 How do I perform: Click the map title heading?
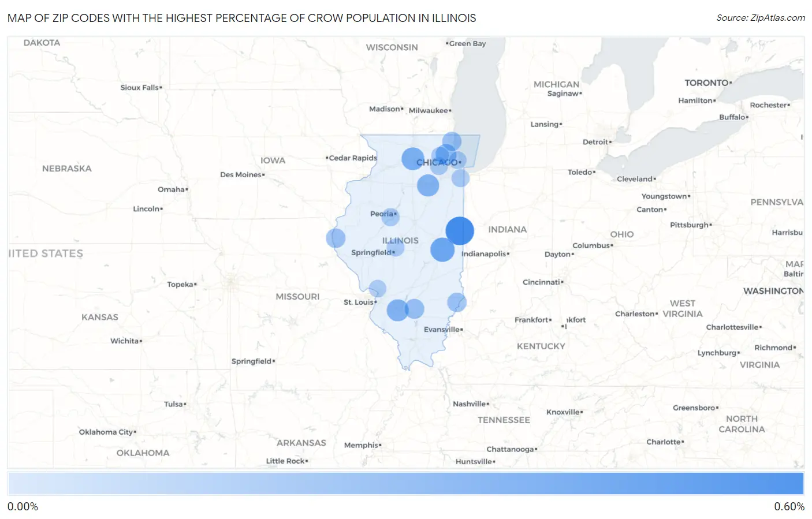(242, 18)
